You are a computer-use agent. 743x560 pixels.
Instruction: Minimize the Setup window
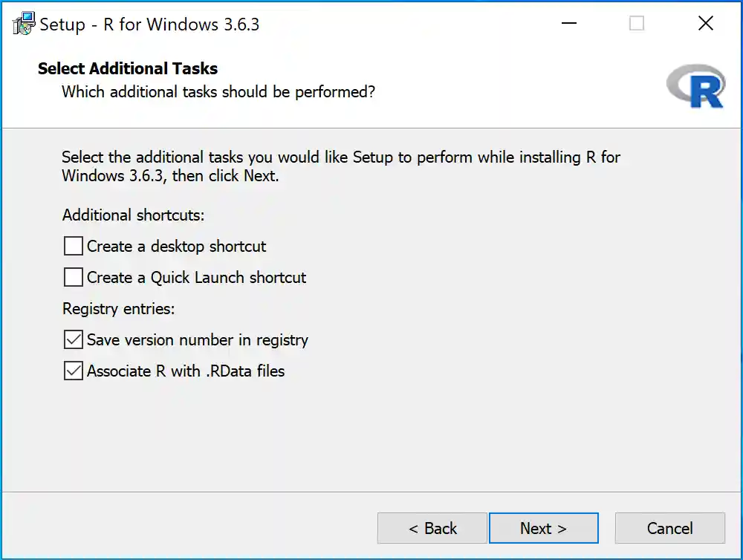pos(569,24)
